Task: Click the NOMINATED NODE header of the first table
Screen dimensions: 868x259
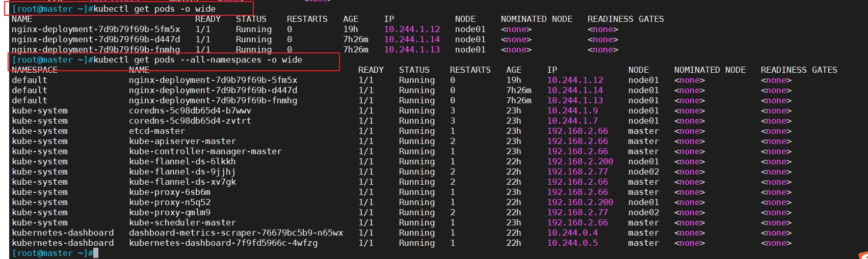Action: coord(537,19)
